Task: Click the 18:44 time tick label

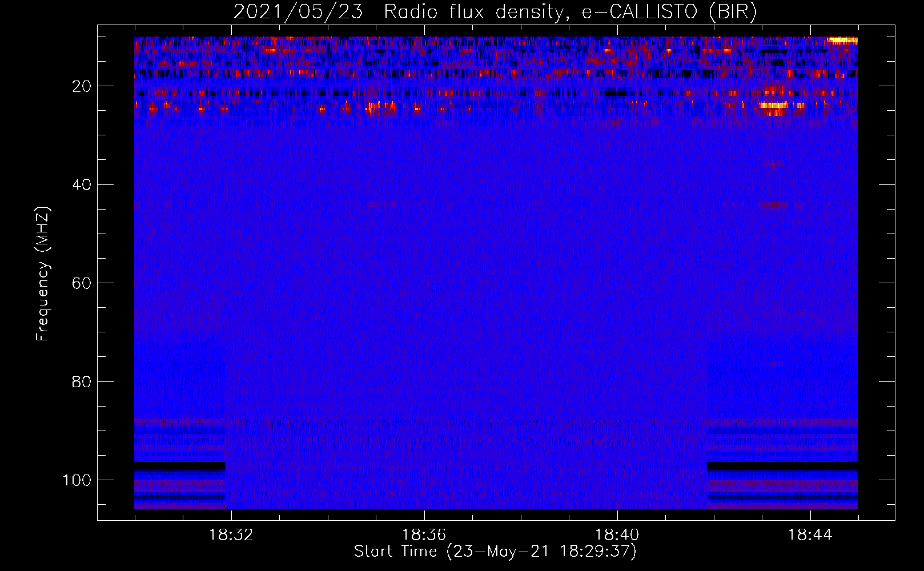Action: point(810,535)
